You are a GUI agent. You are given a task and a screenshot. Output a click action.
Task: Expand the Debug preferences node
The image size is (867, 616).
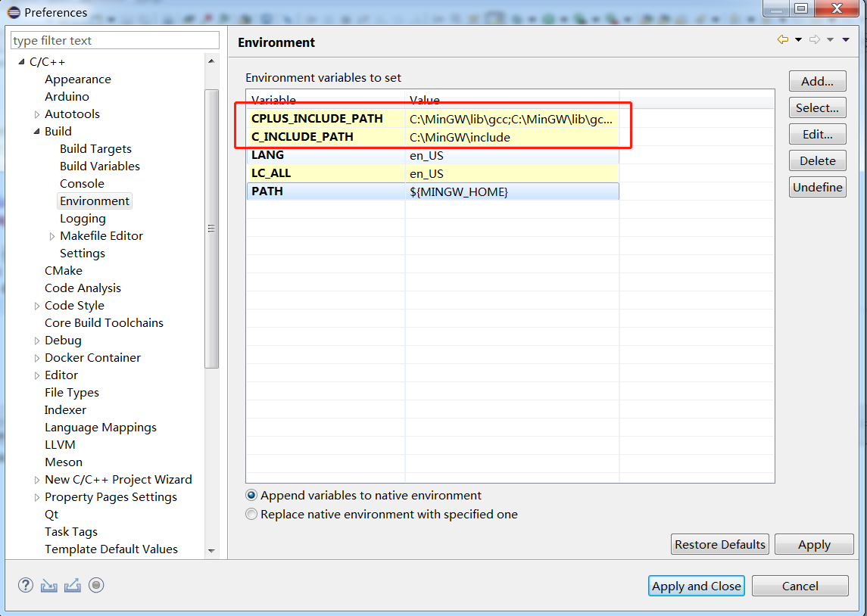pos(37,340)
